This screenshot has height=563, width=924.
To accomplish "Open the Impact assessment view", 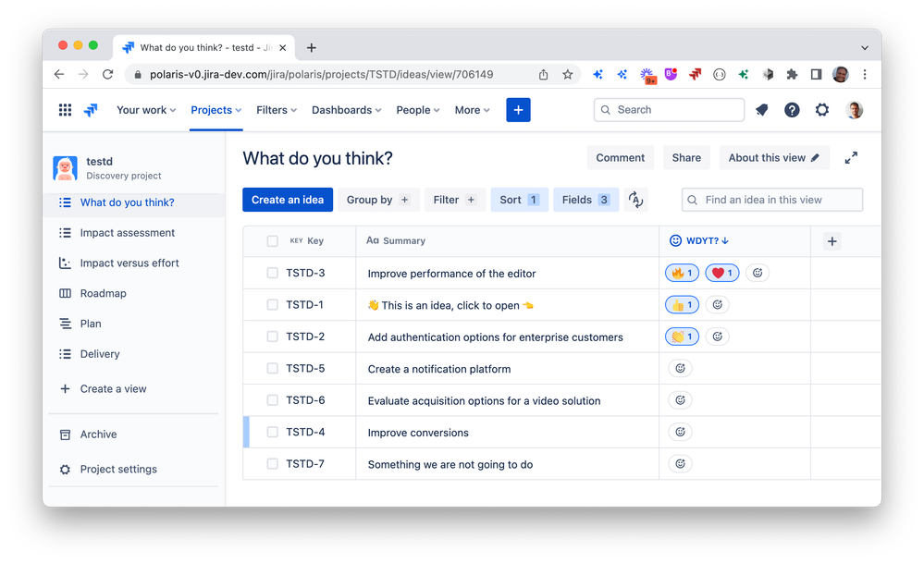I will pyautogui.click(x=128, y=233).
